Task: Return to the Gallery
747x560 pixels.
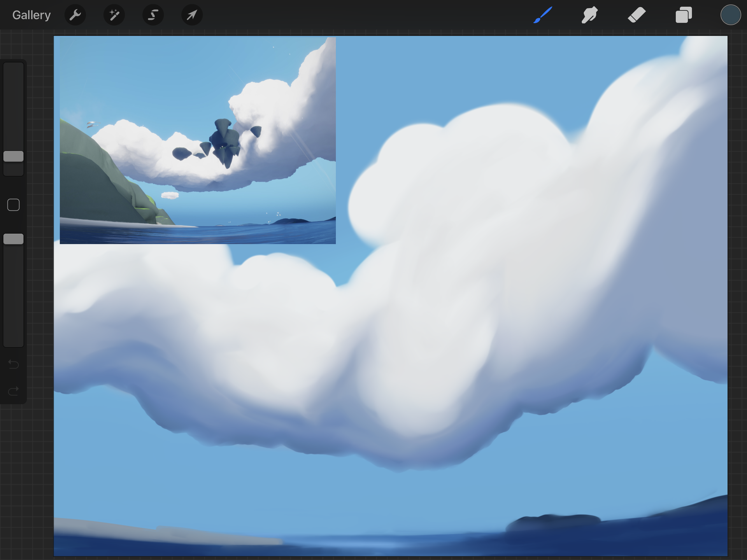Action: (32, 15)
